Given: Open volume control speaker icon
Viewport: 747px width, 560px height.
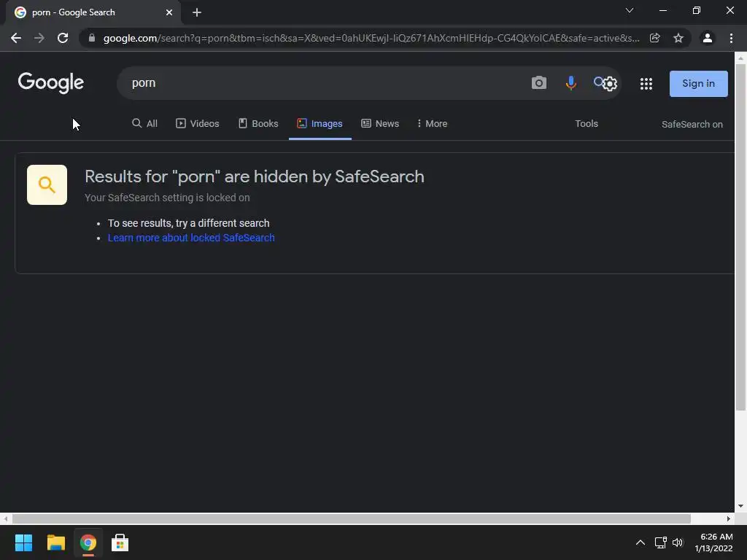Looking at the screenshot, I should (x=678, y=542).
